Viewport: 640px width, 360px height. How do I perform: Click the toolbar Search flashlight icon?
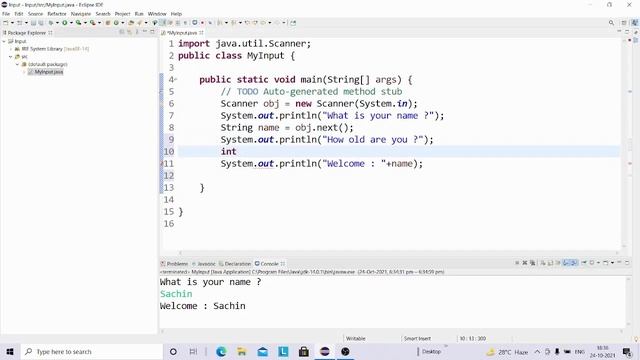pyautogui.click(x=139, y=23)
